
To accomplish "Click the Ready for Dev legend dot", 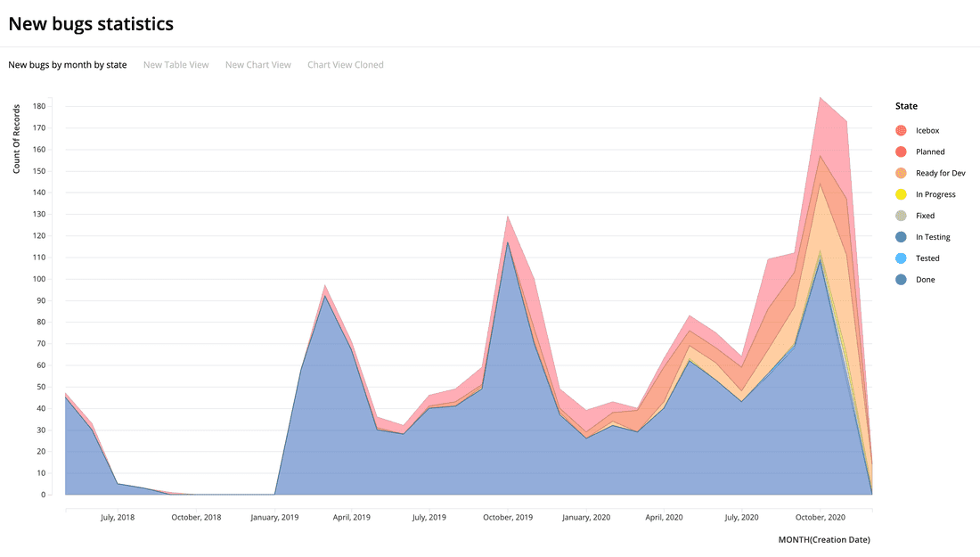I will coord(901,174).
